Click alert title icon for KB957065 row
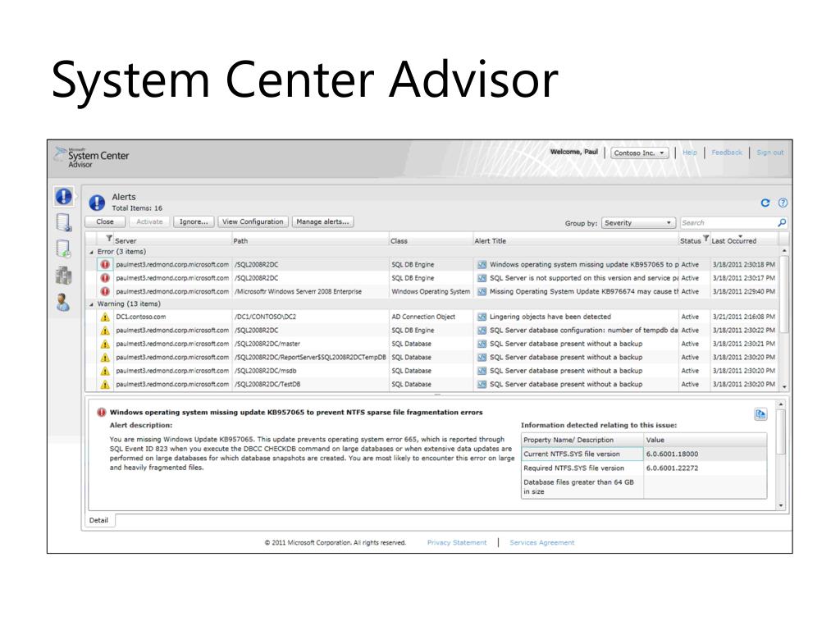This screenshot has width=840, height=630. [482, 264]
